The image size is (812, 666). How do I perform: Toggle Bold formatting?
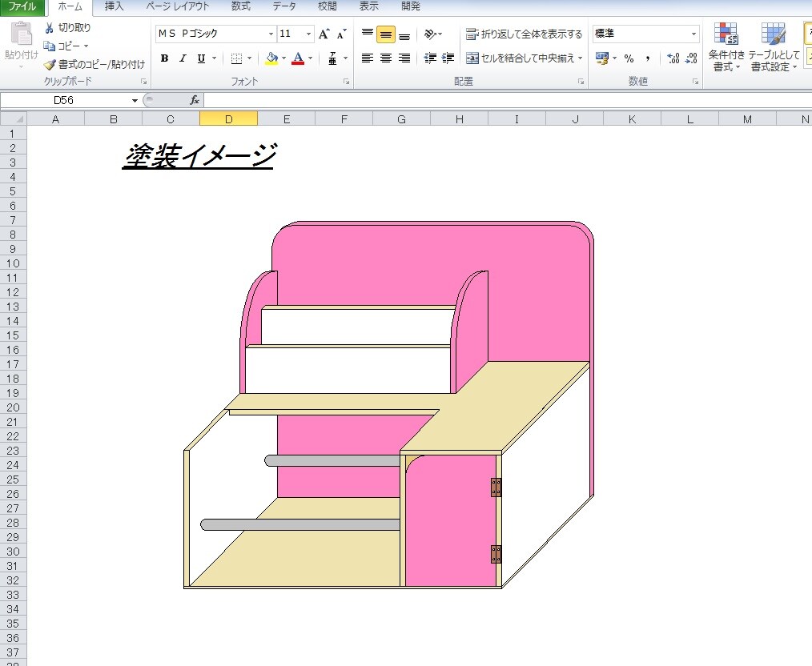tap(164, 58)
